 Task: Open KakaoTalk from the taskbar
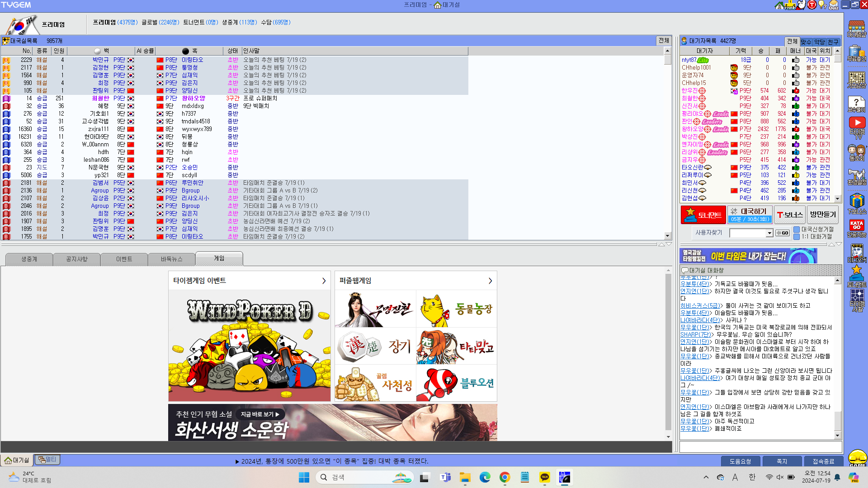click(545, 477)
